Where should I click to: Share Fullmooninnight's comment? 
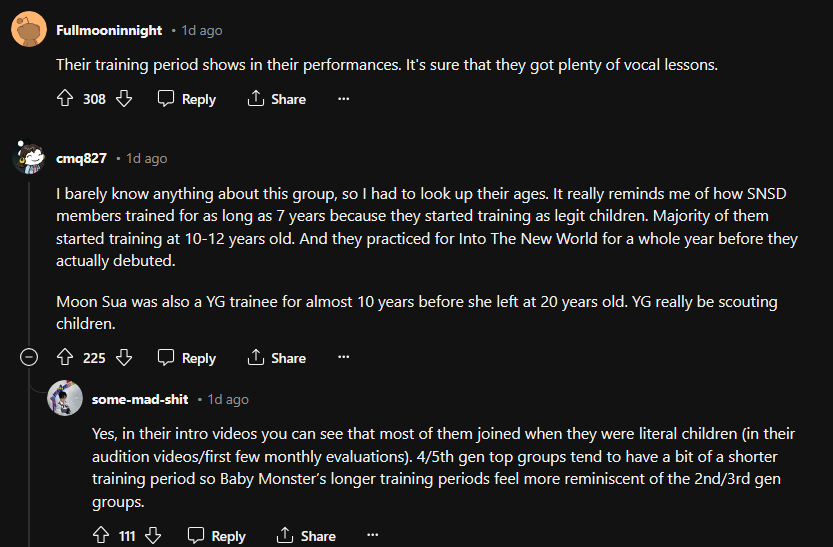[277, 99]
